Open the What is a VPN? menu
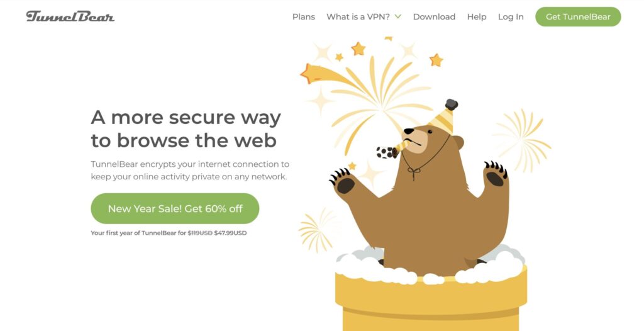This screenshot has width=644, height=331. pyautogui.click(x=358, y=17)
